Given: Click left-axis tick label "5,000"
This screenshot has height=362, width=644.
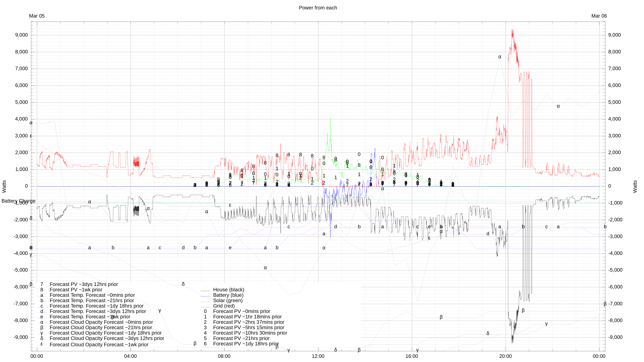Looking at the screenshot, I should (22, 102).
